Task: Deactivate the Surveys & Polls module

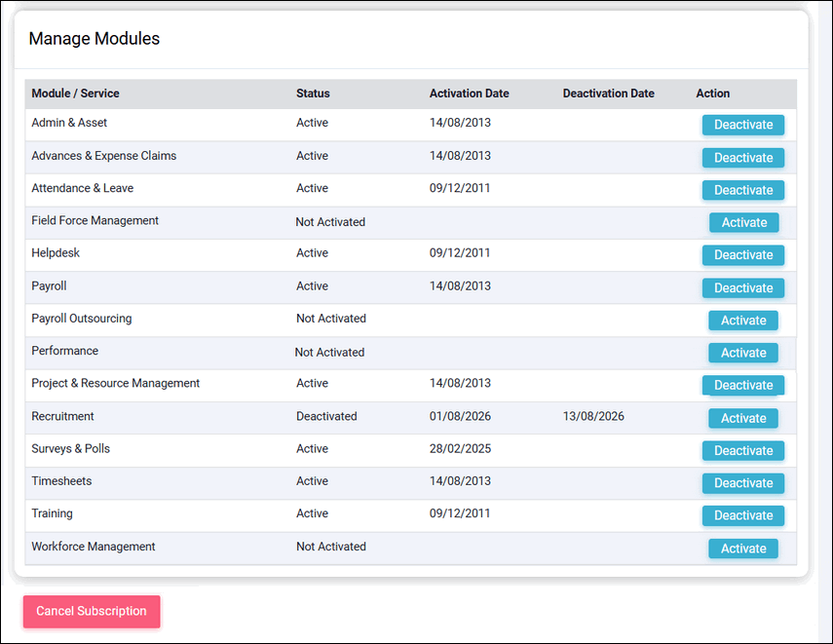Action: (x=742, y=450)
